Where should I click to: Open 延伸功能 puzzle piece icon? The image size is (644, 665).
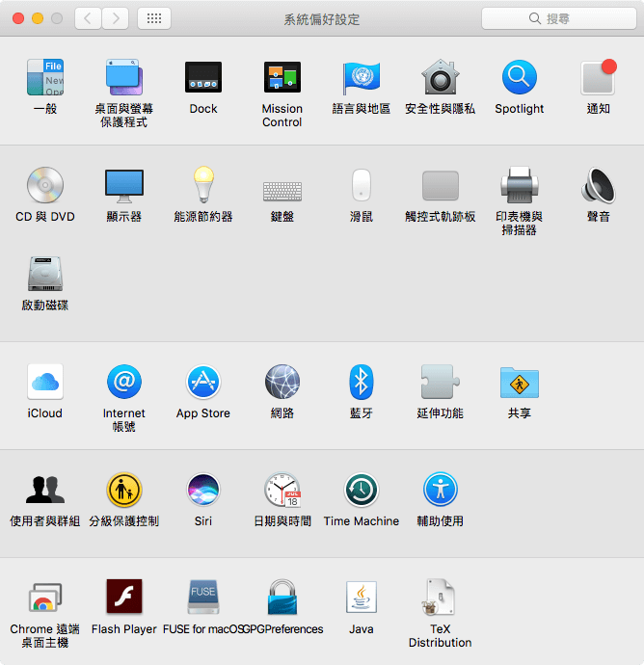click(440, 382)
